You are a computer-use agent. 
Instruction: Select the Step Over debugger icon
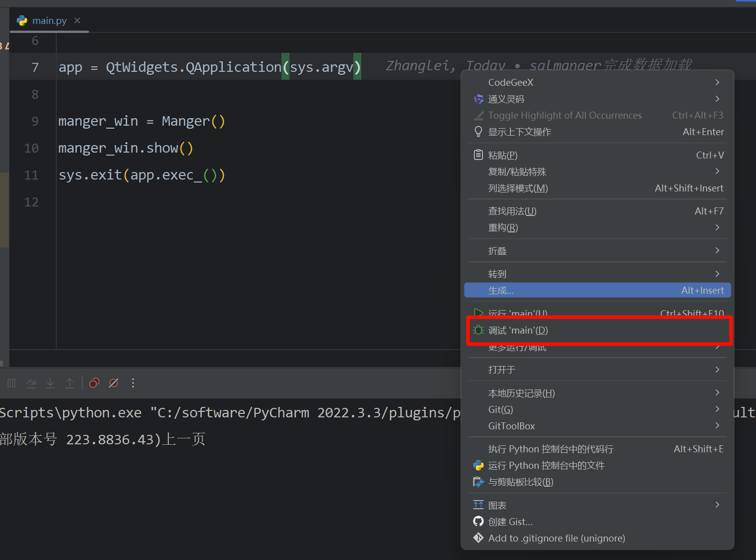tap(30, 383)
